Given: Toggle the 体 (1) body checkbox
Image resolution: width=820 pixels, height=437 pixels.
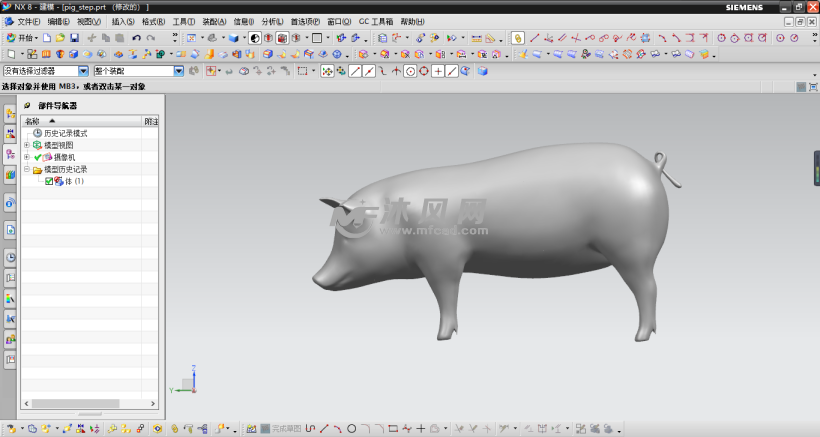Looking at the screenshot, I should pyautogui.click(x=49, y=181).
